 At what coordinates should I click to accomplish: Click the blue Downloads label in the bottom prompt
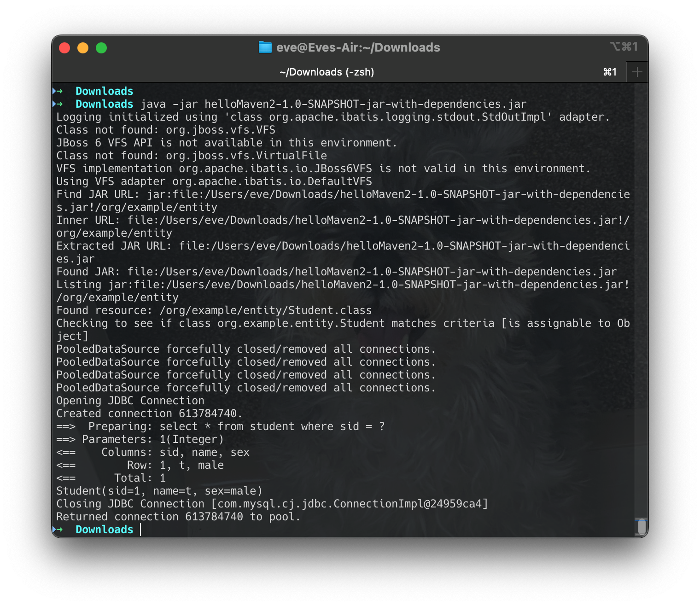click(104, 530)
